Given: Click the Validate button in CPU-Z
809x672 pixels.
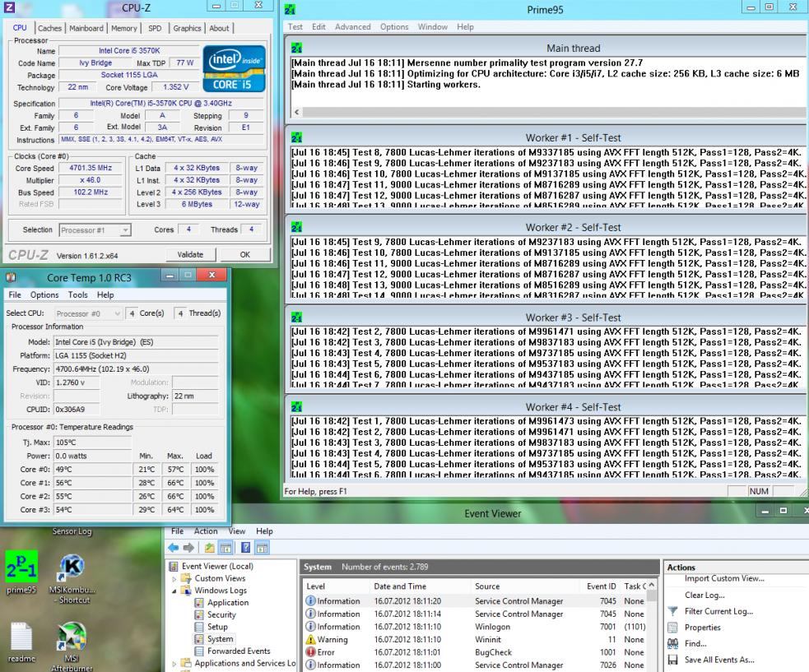Looking at the screenshot, I should click(190, 254).
